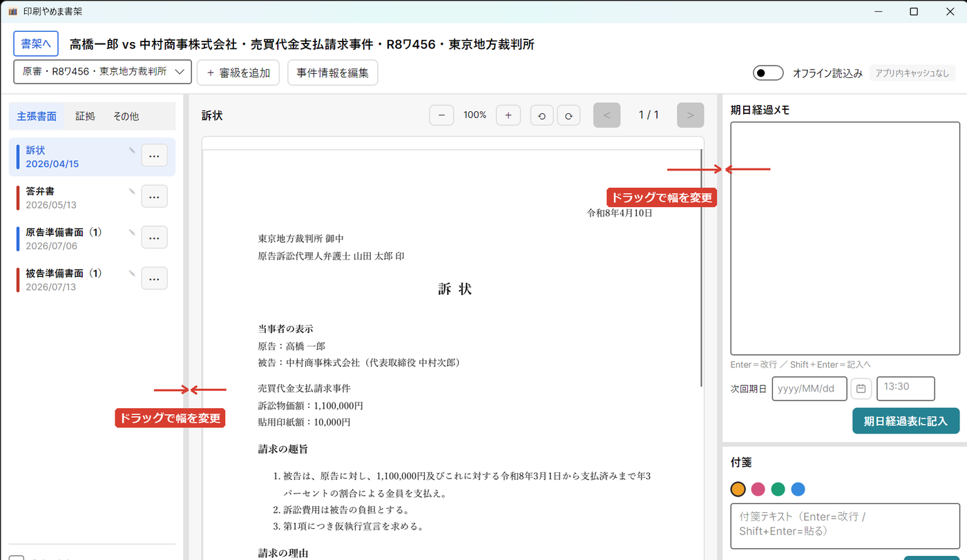This screenshot has width=967, height=560.
Task: Click the アプリ内キャッシュなし badge
Action: coord(912,73)
